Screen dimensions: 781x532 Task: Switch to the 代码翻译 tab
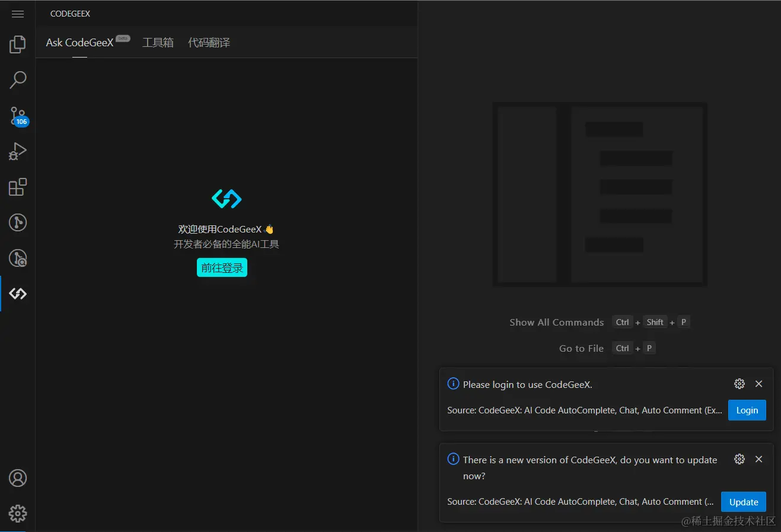[x=209, y=43]
